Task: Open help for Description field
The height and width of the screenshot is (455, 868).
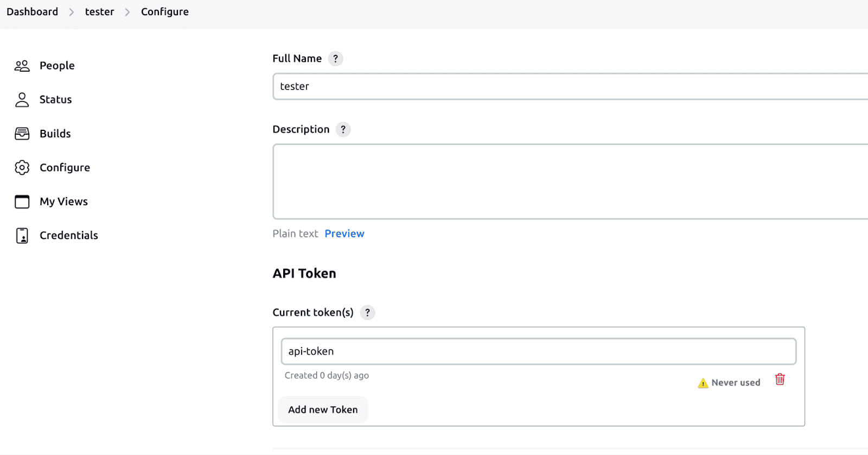Action: pyautogui.click(x=343, y=129)
